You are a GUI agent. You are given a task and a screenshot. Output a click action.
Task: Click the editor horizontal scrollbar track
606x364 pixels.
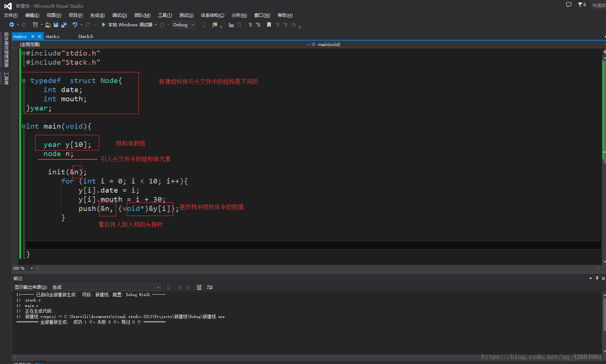click(318, 268)
